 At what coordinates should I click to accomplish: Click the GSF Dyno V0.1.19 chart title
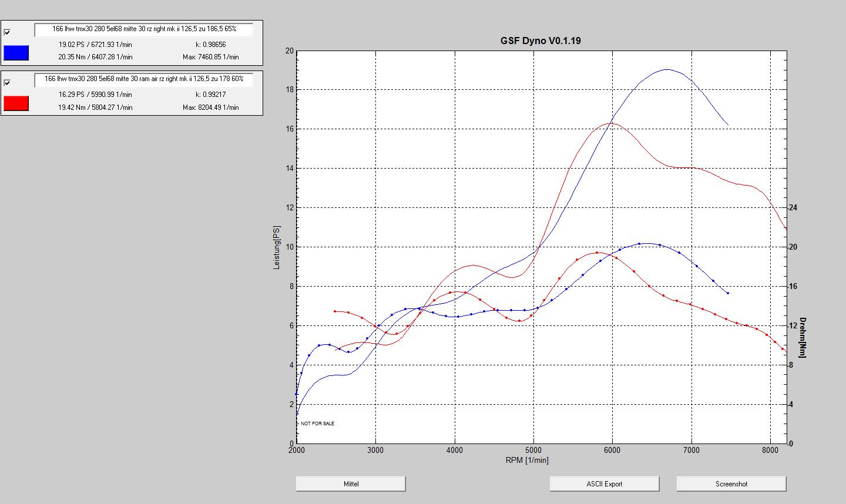point(540,41)
